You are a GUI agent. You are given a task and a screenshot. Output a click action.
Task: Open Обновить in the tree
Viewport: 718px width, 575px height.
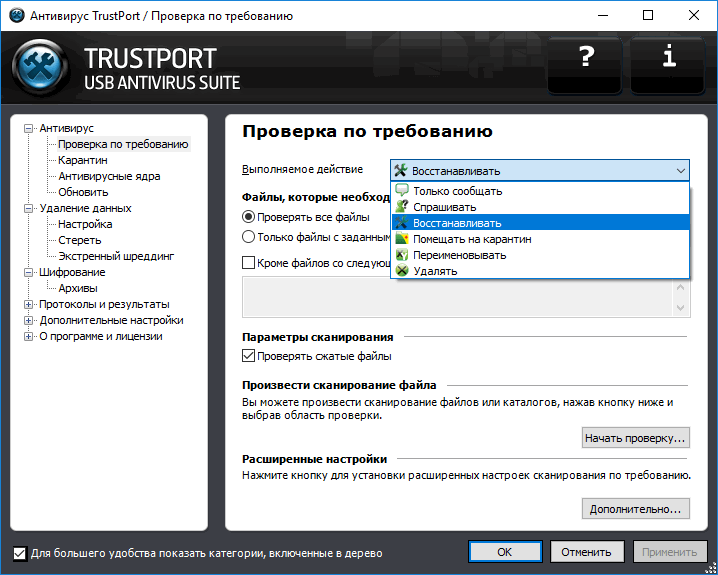(83, 192)
